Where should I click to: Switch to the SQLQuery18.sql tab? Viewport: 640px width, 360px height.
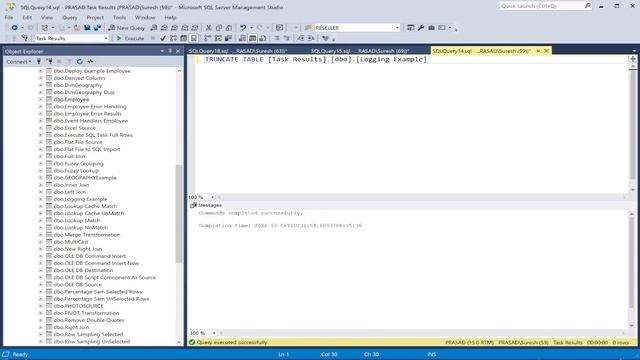point(238,51)
